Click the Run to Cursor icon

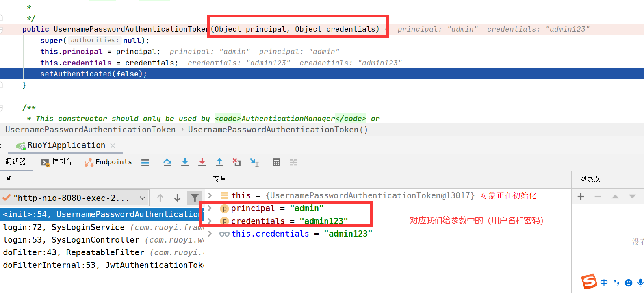pyautogui.click(x=254, y=162)
